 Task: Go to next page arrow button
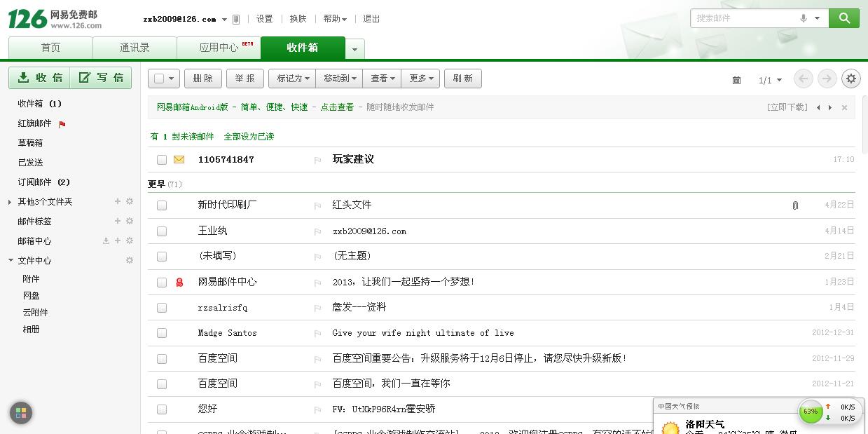pos(827,79)
